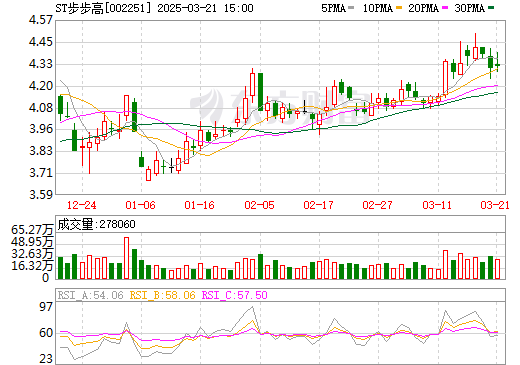Screen dimensions: 520x365
Task: Click the 20PMA legend label
Action: point(423,8)
